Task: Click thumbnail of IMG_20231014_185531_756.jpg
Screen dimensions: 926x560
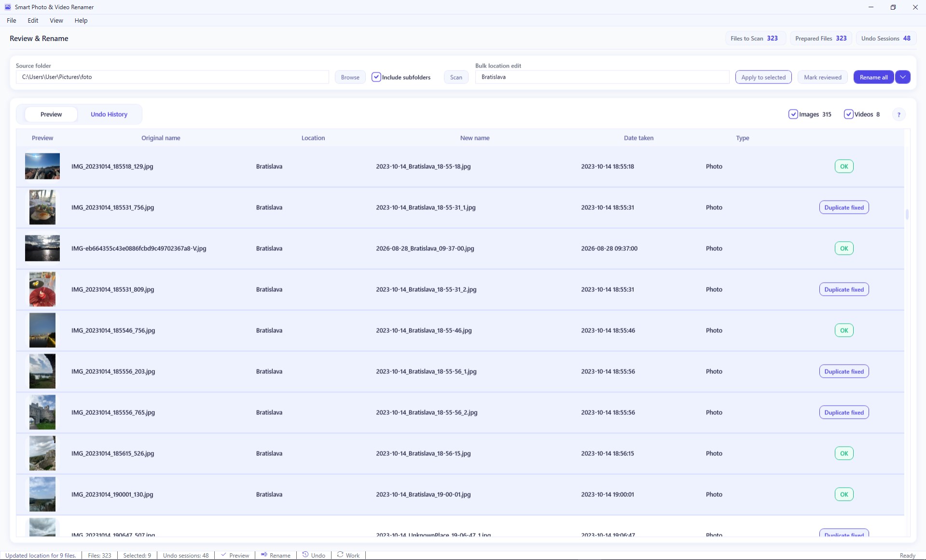Action: click(42, 207)
